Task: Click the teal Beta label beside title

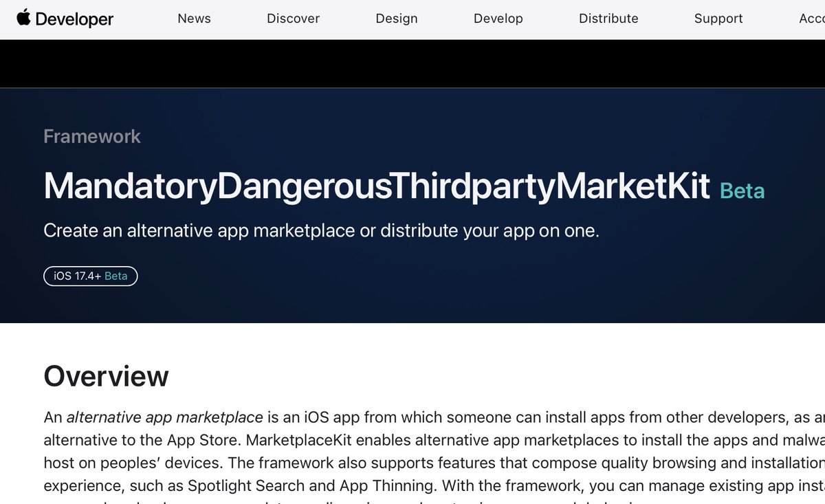Action: 742,190
